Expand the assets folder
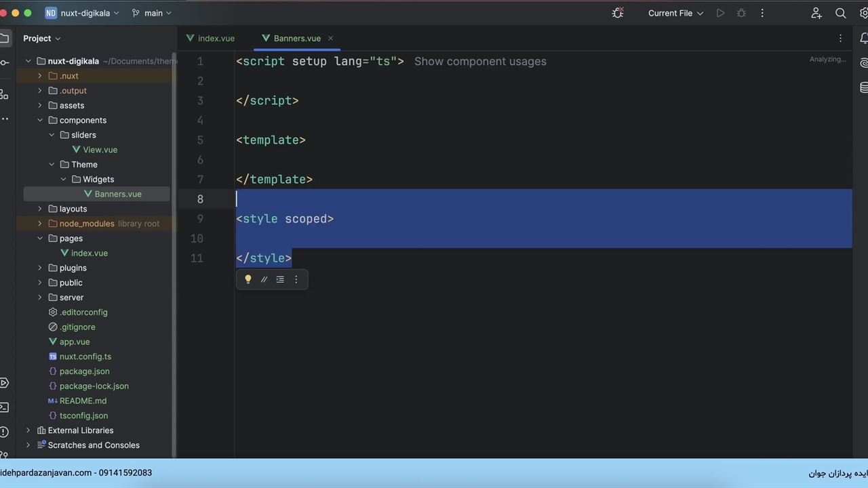 point(39,105)
